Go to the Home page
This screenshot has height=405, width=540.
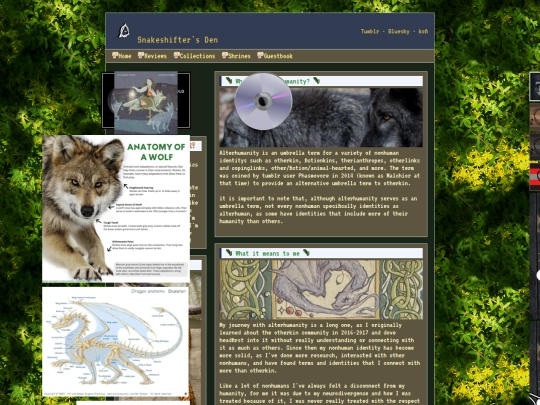(x=122, y=55)
